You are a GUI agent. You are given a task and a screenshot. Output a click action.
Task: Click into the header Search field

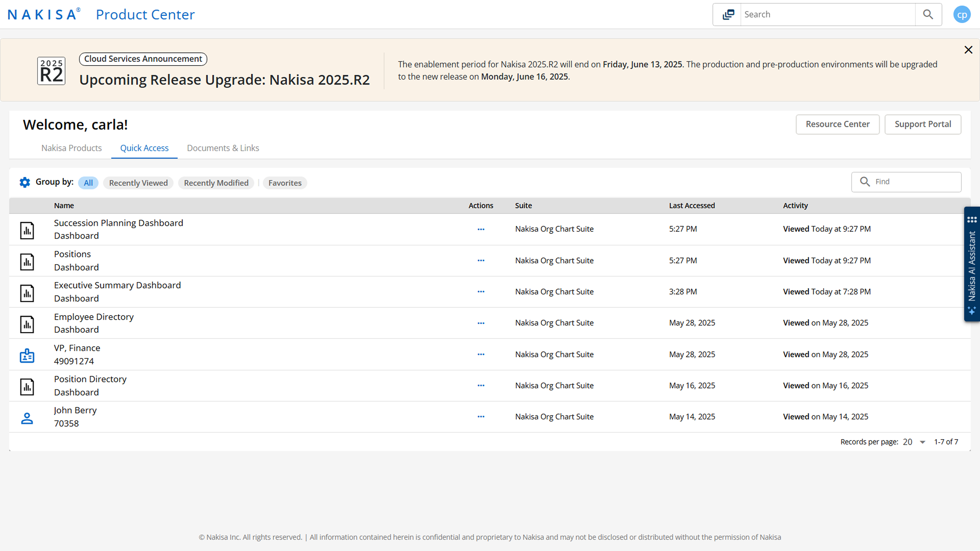(x=828, y=14)
